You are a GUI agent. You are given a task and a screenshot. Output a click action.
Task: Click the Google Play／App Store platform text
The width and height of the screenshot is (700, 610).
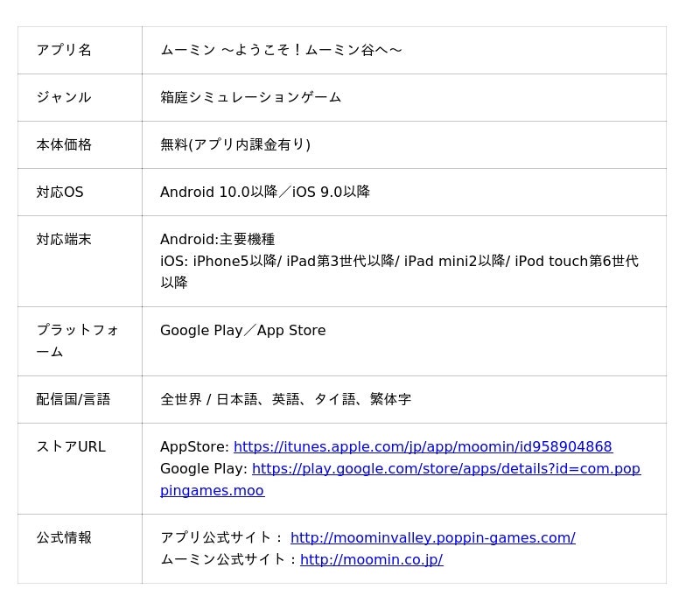(242, 330)
